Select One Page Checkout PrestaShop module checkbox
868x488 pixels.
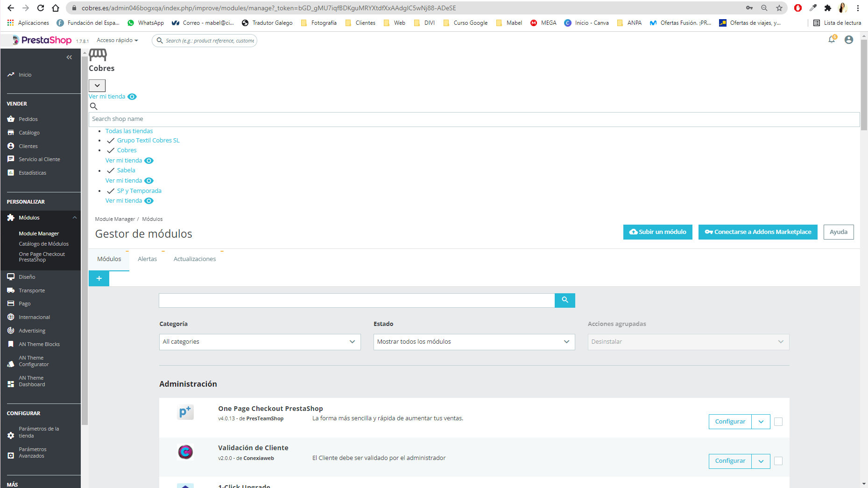tap(778, 422)
